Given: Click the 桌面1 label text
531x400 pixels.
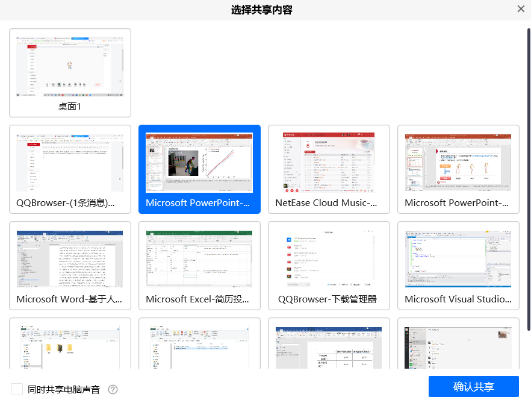Looking at the screenshot, I should click(70, 106).
